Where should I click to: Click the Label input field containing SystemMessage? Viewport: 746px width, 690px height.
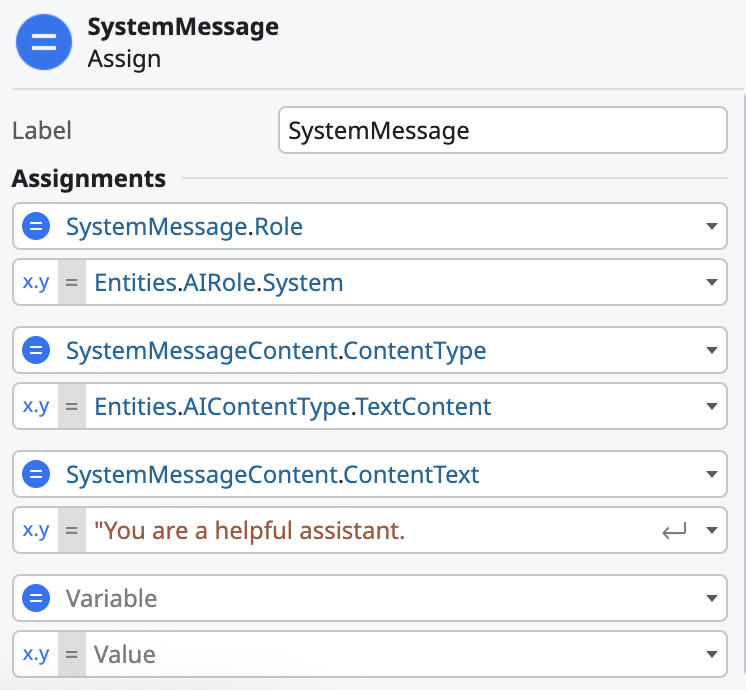tap(503, 130)
